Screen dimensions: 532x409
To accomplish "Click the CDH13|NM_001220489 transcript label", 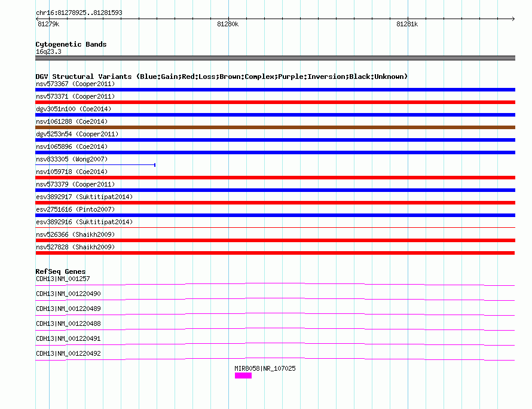I will [x=68, y=309].
